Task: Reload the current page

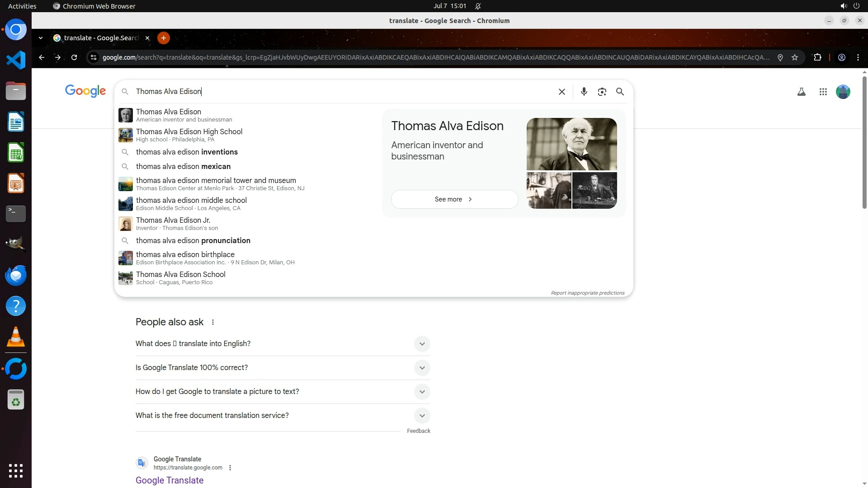Action: coord(74,57)
